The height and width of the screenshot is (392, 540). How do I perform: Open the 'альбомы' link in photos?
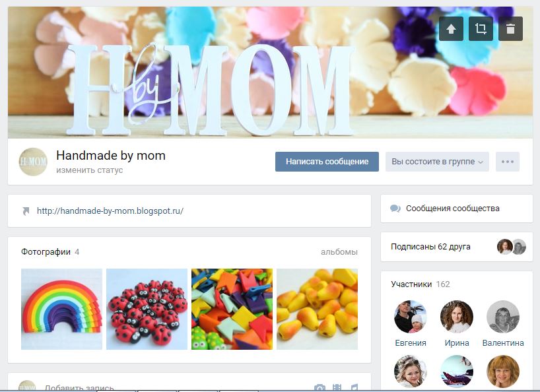click(x=339, y=252)
